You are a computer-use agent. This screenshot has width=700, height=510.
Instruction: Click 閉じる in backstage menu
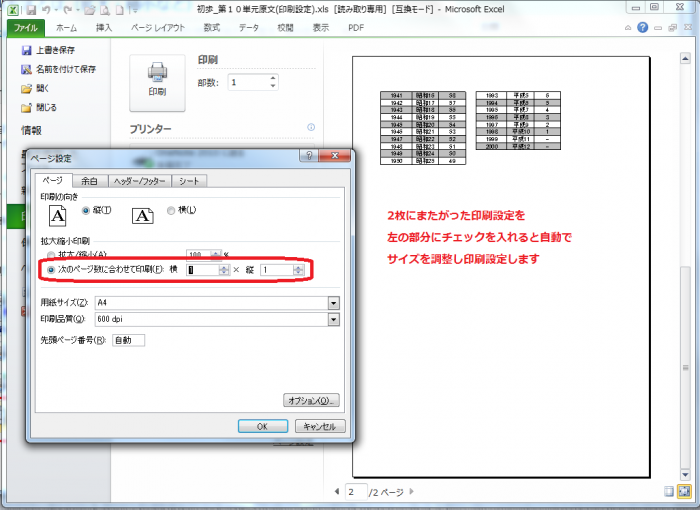coord(39,108)
